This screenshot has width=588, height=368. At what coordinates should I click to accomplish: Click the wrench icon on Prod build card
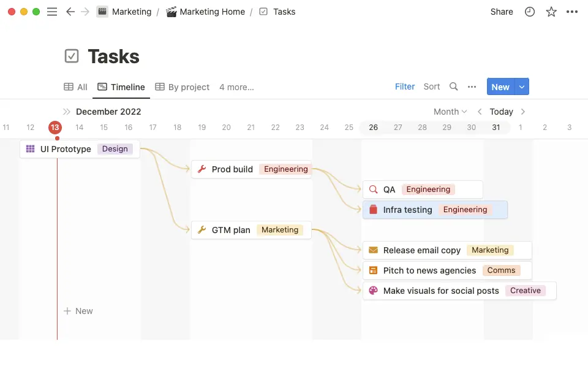click(x=201, y=169)
